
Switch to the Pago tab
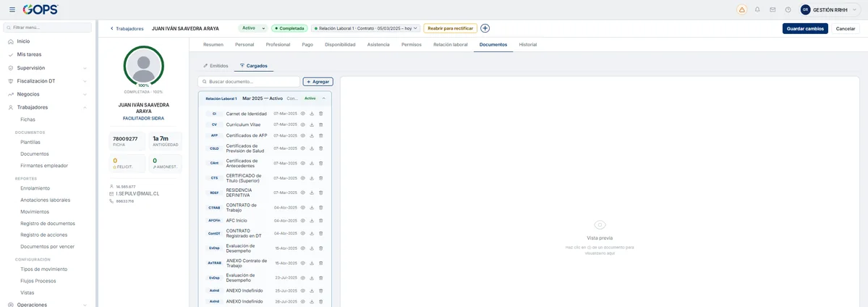307,44
